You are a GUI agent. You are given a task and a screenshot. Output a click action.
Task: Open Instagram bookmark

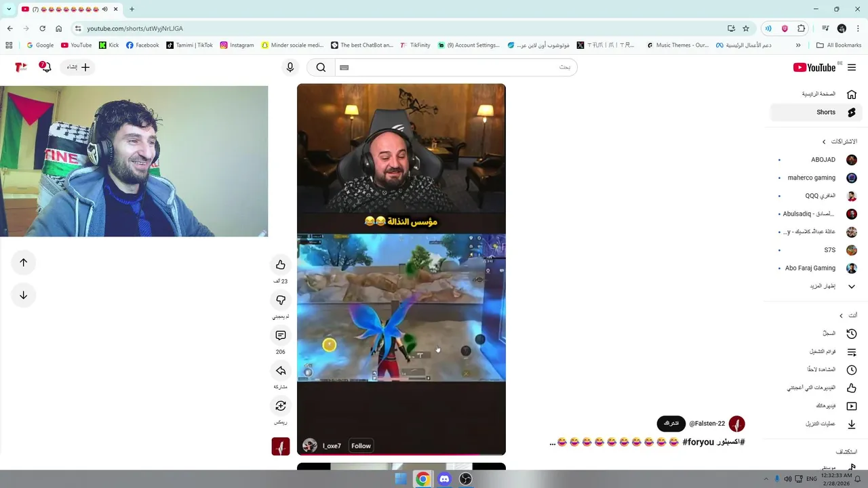(x=237, y=45)
